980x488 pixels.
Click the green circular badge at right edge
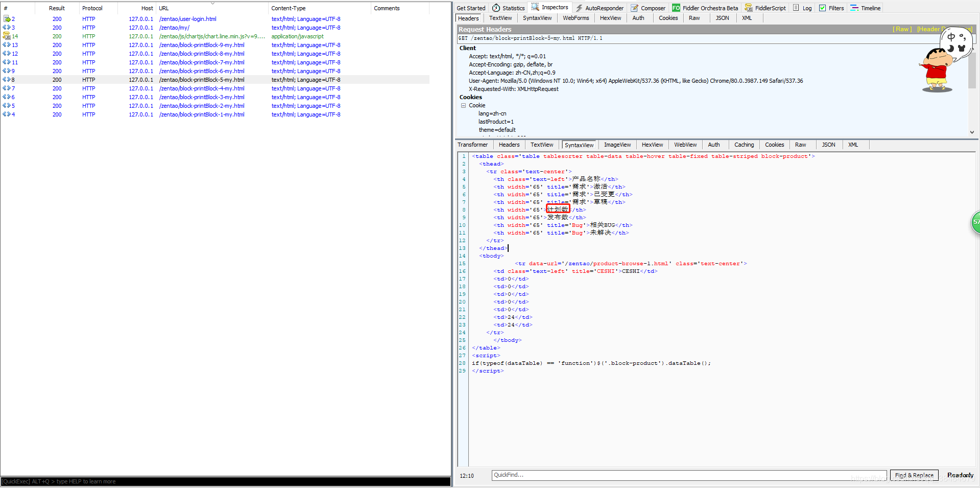975,223
